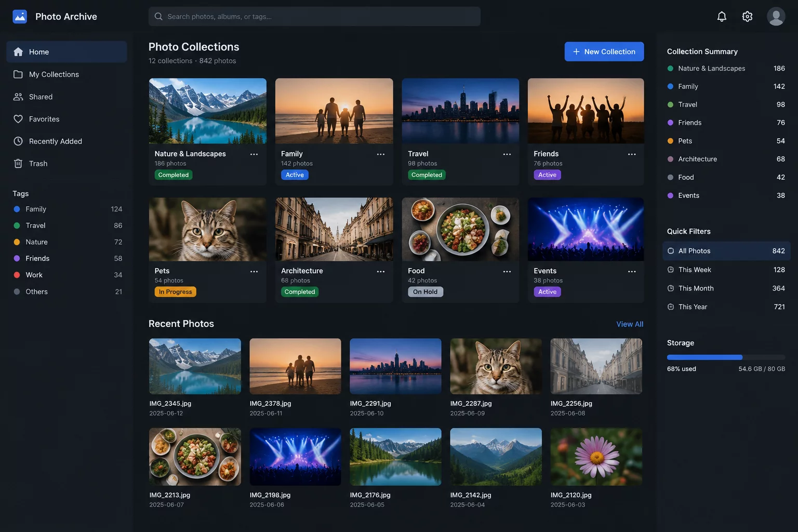Filter by the Nature tag
Viewport: 798px width, 532px height.
68,242
